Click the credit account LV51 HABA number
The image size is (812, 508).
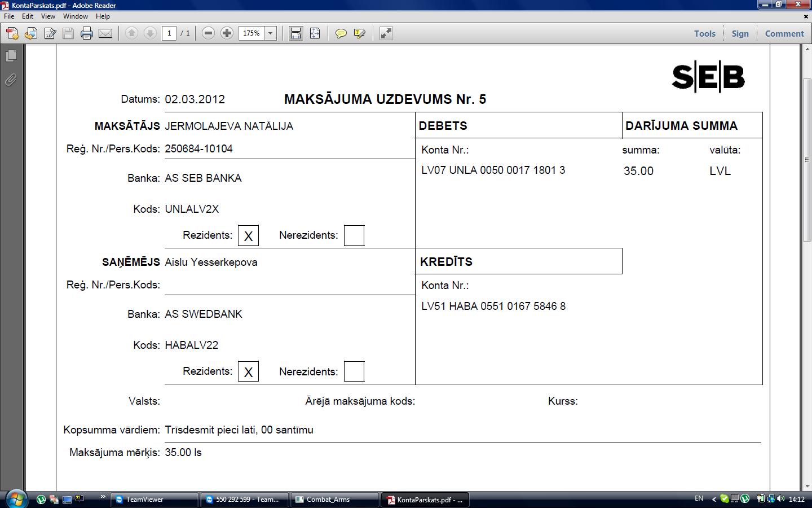[x=493, y=306]
